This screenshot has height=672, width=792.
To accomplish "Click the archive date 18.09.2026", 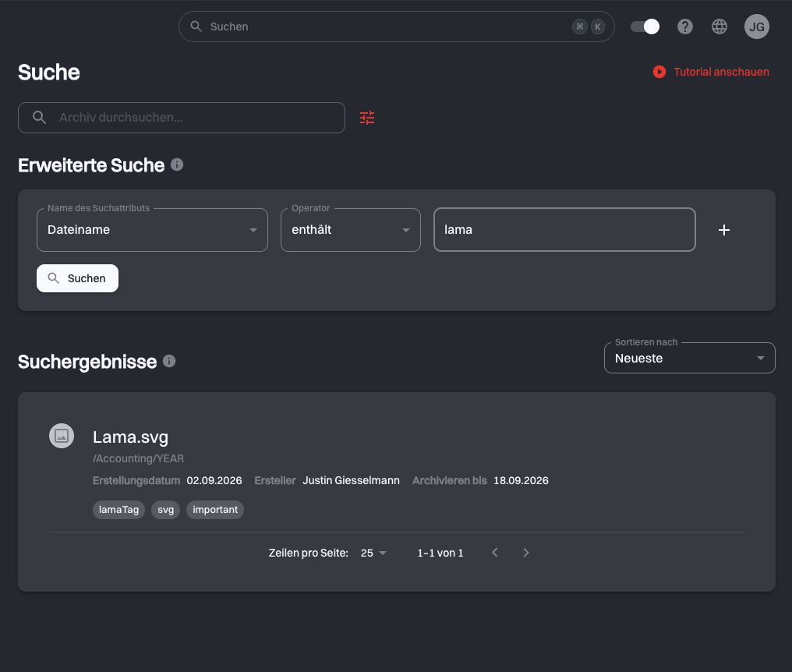I will coord(521,480).
